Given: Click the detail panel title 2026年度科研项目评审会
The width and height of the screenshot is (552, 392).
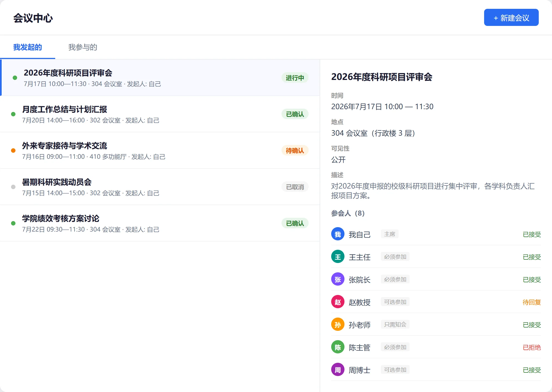Looking at the screenshot, I should coord(382,77).
